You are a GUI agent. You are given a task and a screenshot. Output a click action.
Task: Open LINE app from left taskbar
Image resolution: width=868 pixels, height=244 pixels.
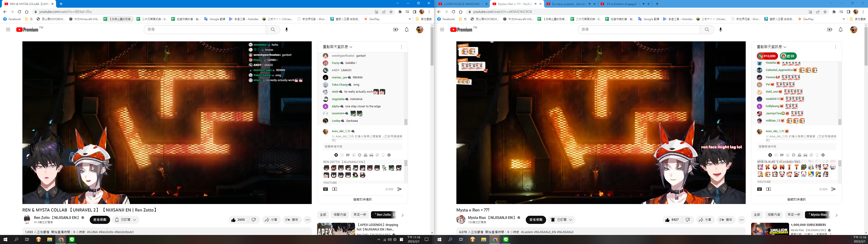[x=72, y=240]
